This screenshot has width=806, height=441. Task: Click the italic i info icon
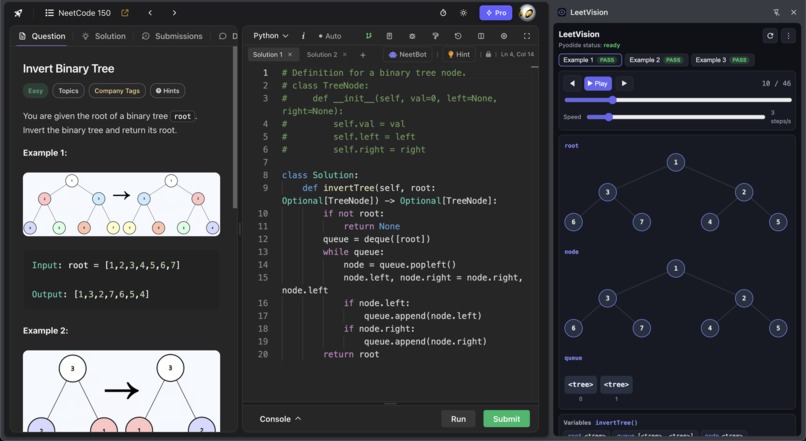pos(303,36)
